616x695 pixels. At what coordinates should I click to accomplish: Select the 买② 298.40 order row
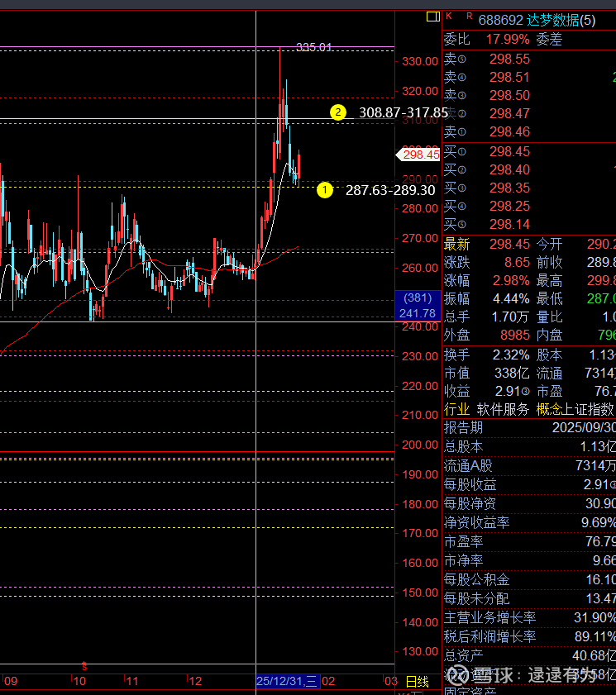click(x=529, y=169)
